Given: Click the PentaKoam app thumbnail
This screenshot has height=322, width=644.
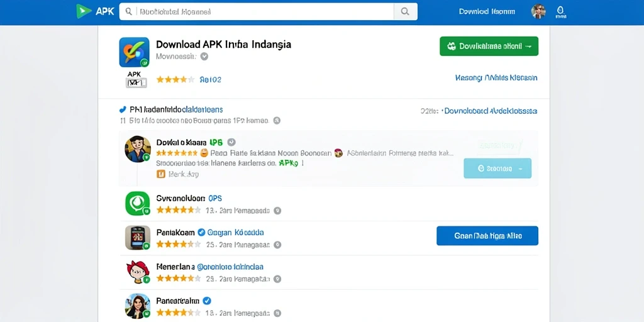Looking at the screenshot, I should pos(138,238).
